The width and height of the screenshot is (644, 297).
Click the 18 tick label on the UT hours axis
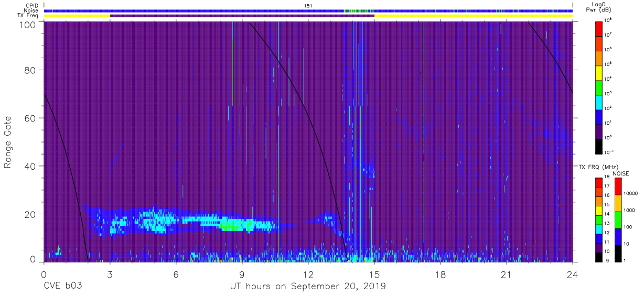point(441,274)
